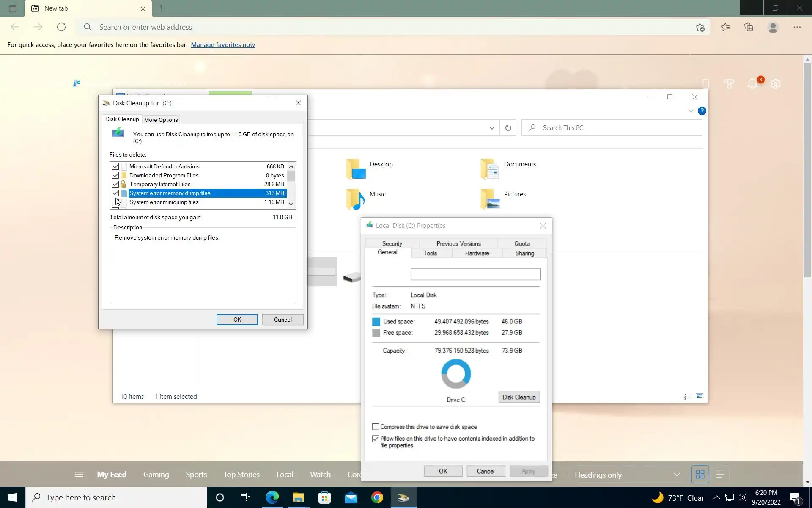
Task: Uncheck Microsoft Defender Antivirus checkbox
Action: (x=115, y=166)
